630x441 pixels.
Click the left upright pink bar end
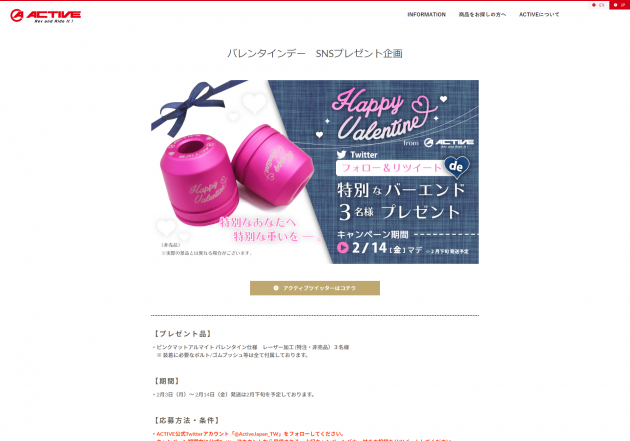click(x=197, y=179)
